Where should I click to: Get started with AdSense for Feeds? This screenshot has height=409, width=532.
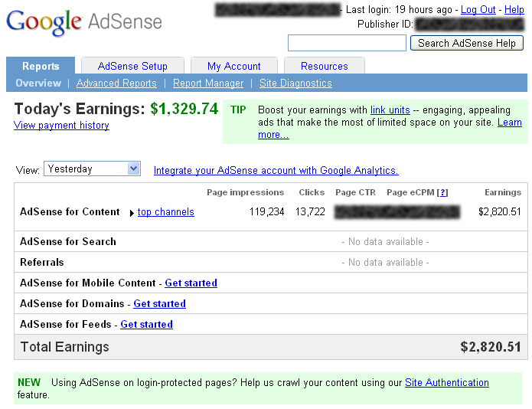point(146,325)
